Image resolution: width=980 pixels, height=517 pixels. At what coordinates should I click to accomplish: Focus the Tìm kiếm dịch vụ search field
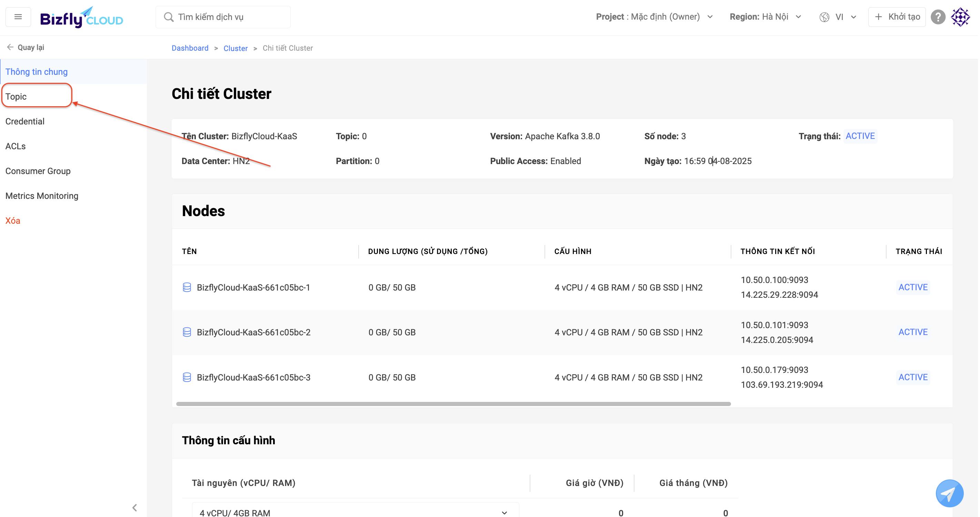[223, 17]
